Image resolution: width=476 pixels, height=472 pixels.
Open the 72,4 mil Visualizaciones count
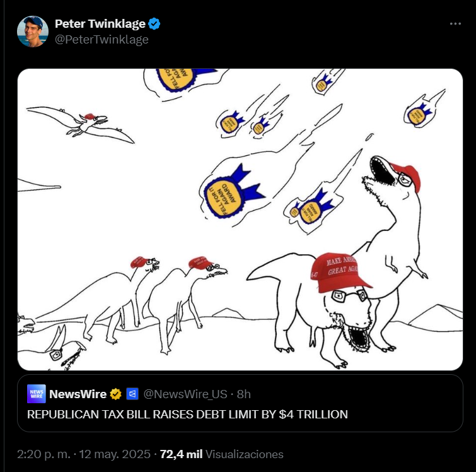221,454
